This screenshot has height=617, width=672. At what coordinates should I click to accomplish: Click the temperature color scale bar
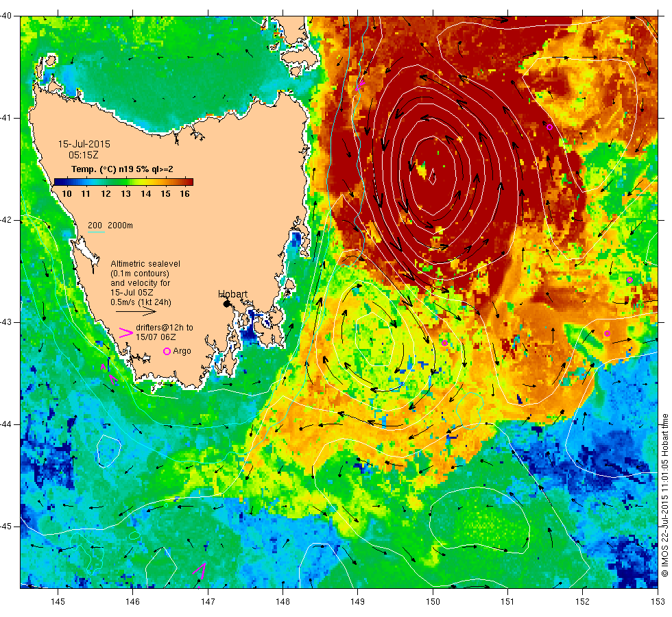click(124, 182)
